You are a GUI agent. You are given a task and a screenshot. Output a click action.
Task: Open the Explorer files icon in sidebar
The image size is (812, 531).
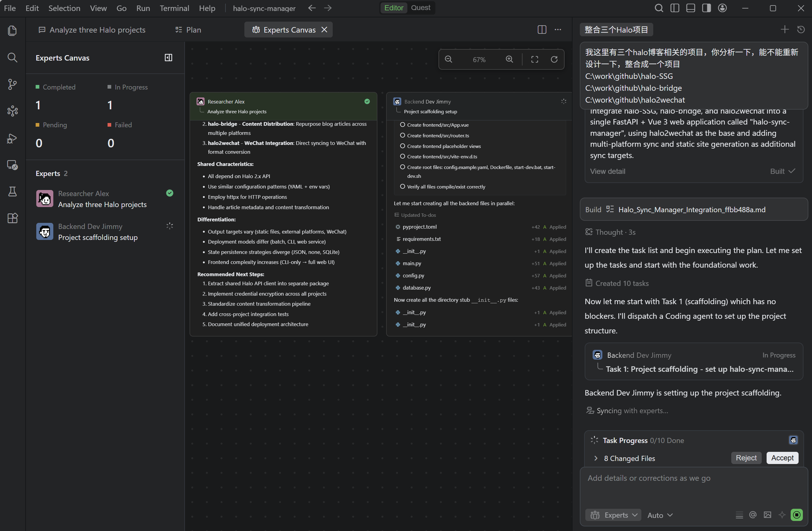point(12,31)
